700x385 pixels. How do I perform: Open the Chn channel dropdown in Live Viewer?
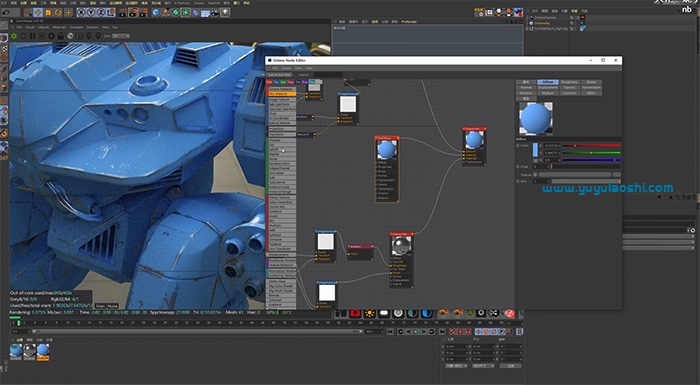(121, 36)
